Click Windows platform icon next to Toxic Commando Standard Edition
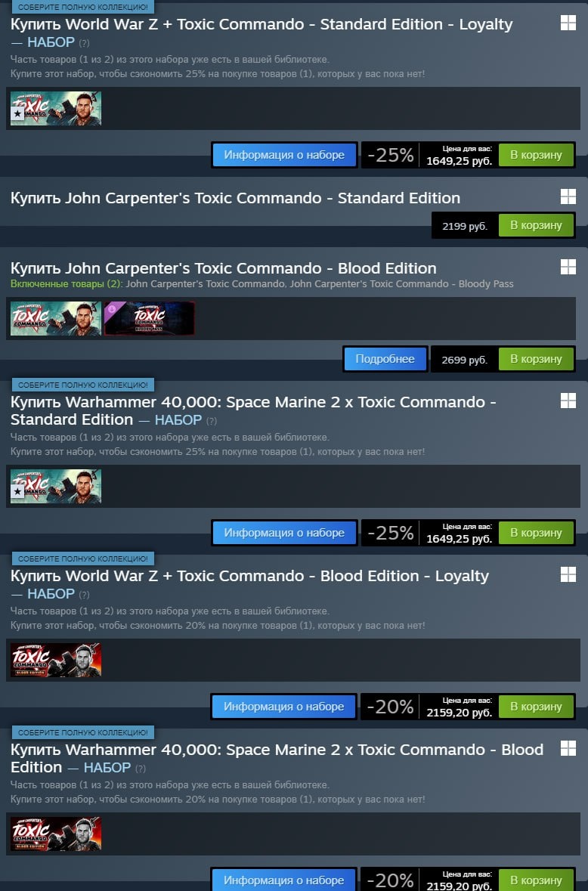Screen dimensions: 588x891 pyautogui.click(x=568, y=196)
